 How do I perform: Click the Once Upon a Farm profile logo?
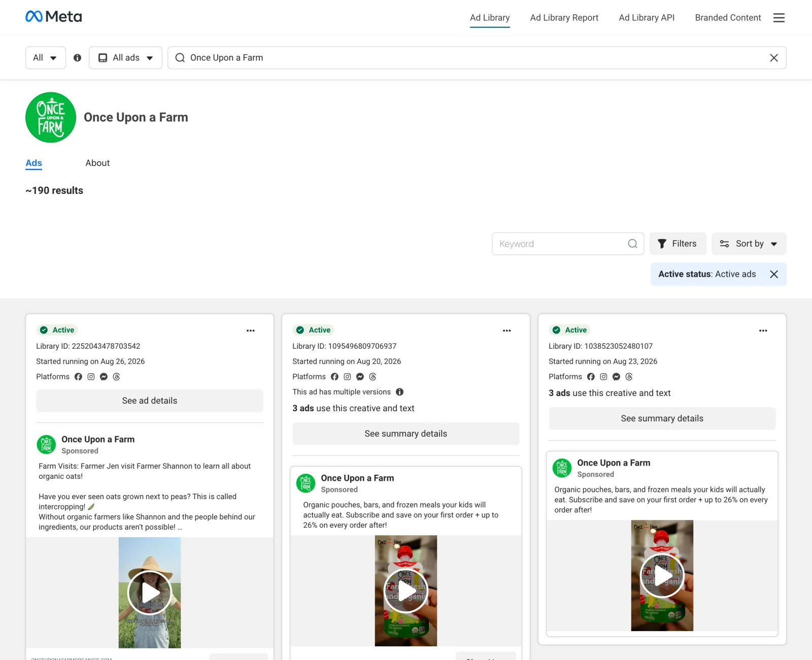[51, 117]
